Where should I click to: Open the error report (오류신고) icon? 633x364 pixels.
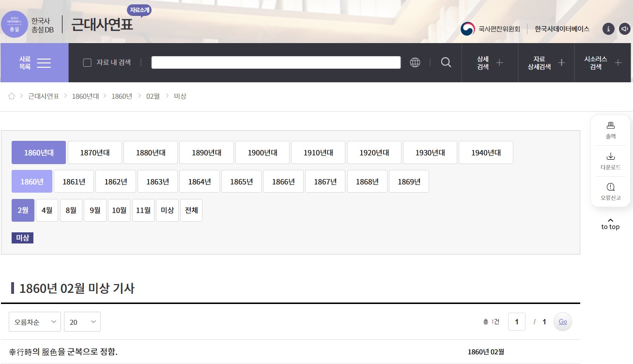pyautogui.click(x=610, y=187)
